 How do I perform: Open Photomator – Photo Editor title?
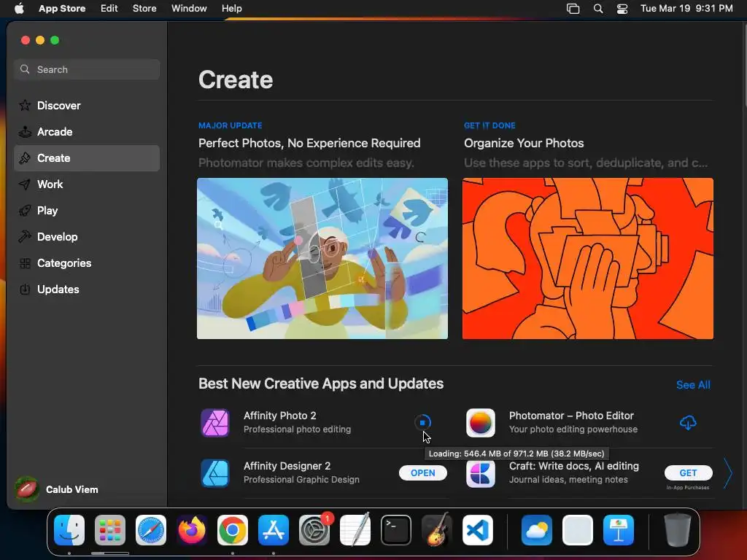[571, 416]
